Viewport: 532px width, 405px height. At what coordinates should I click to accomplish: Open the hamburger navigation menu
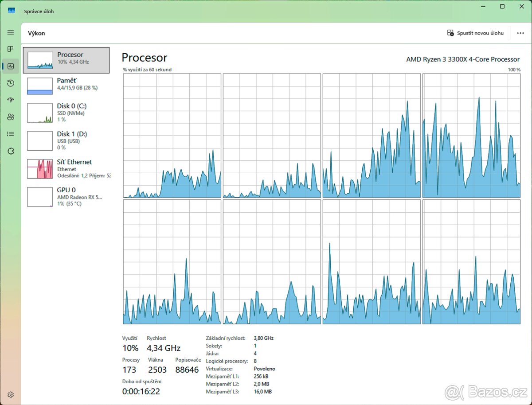tap(11, 32)
